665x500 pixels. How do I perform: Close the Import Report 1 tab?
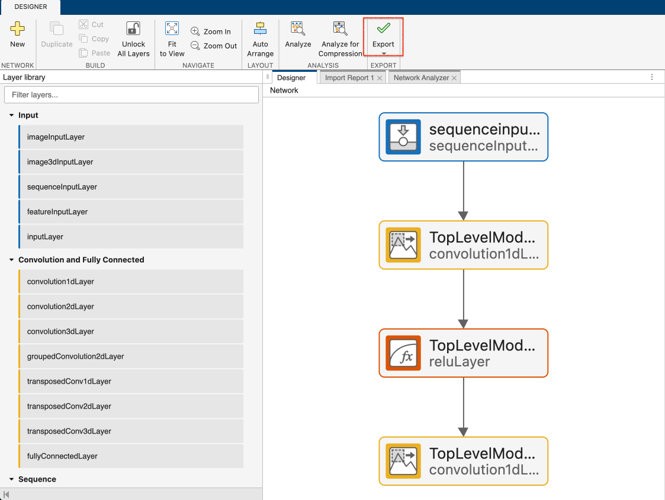tap(380, 78)
